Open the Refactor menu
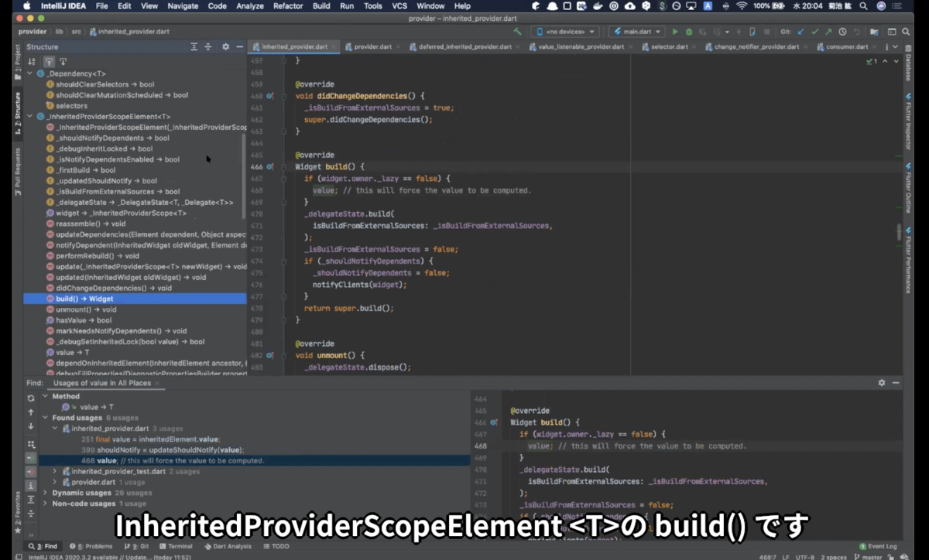 288,5
